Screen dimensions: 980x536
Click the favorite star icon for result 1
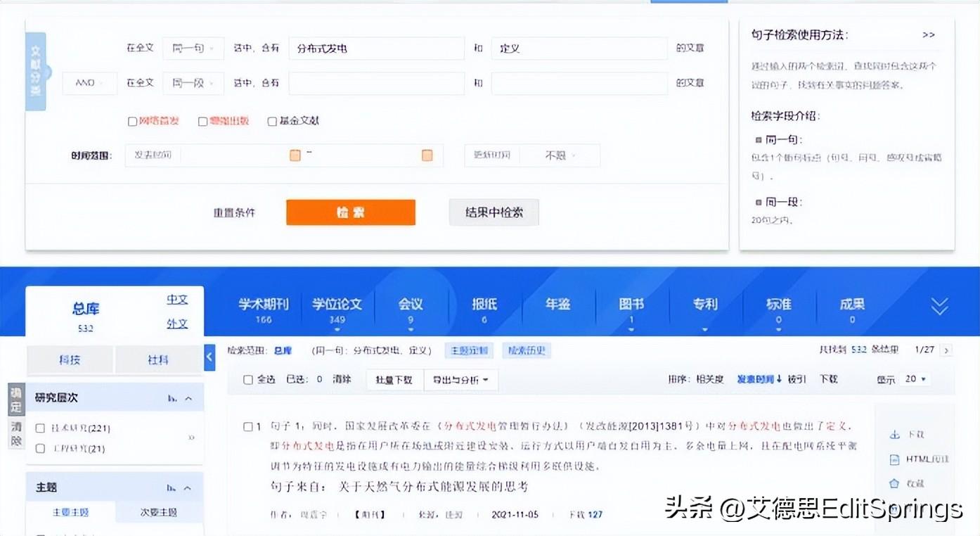click(894, 483)
